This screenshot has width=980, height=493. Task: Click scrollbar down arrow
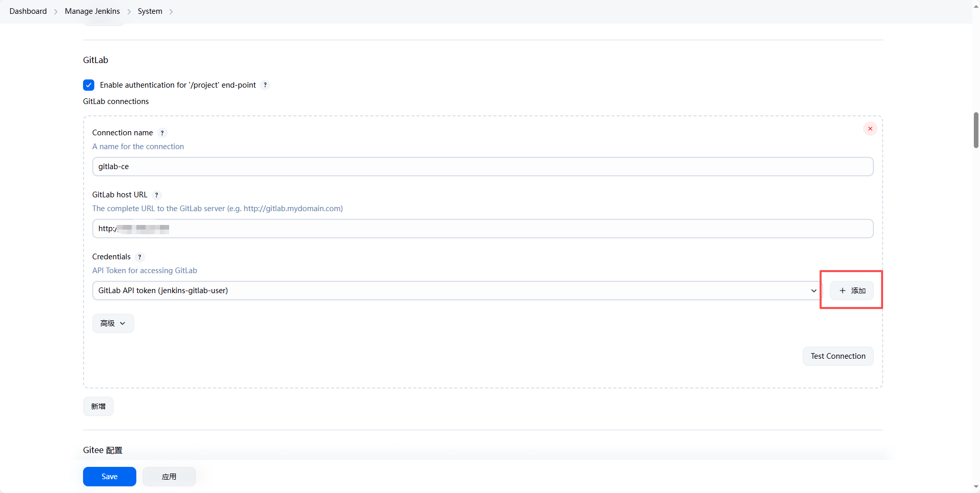click(976, 487)
